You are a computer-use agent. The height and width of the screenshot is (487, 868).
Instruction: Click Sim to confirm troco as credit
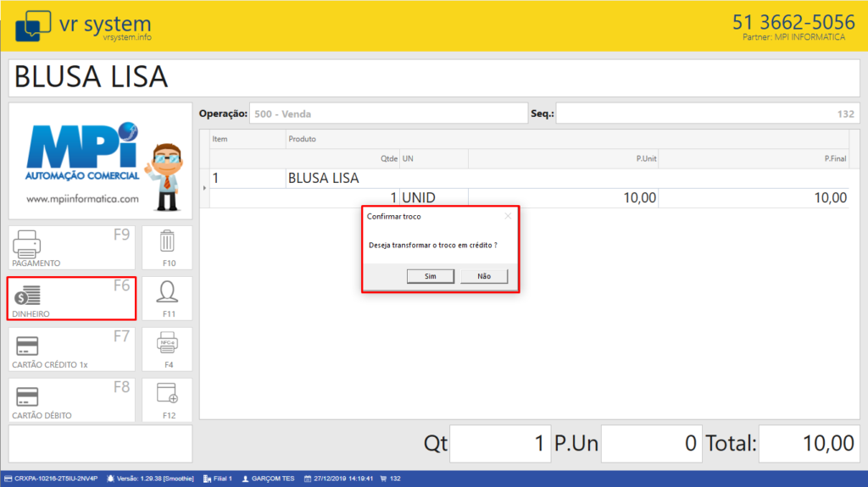tap(430, 276)
